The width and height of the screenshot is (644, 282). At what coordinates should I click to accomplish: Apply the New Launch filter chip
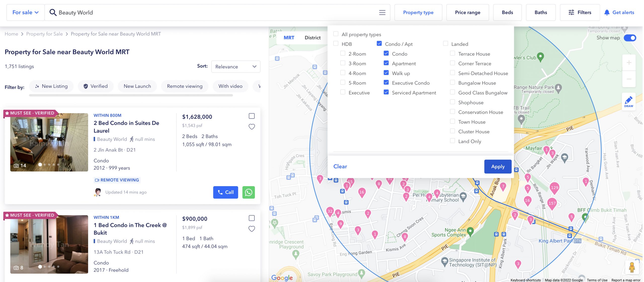pyautogui.click(x=137, y=86)
